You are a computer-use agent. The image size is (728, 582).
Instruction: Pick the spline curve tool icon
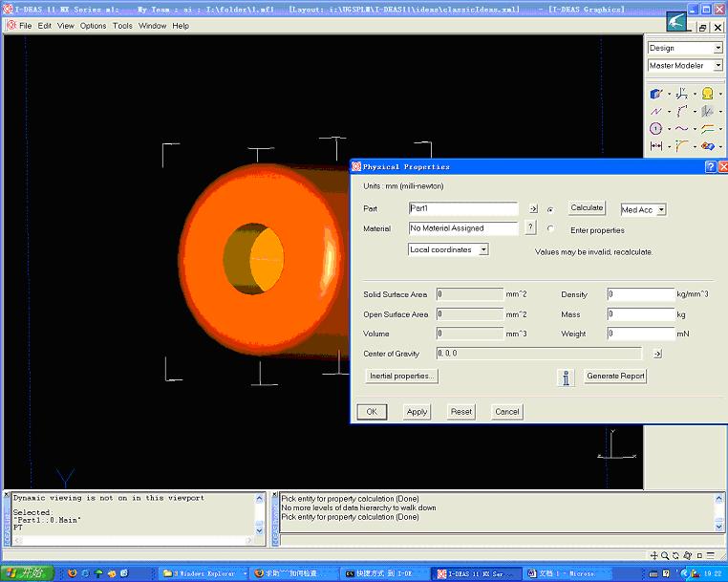(681, 129)
